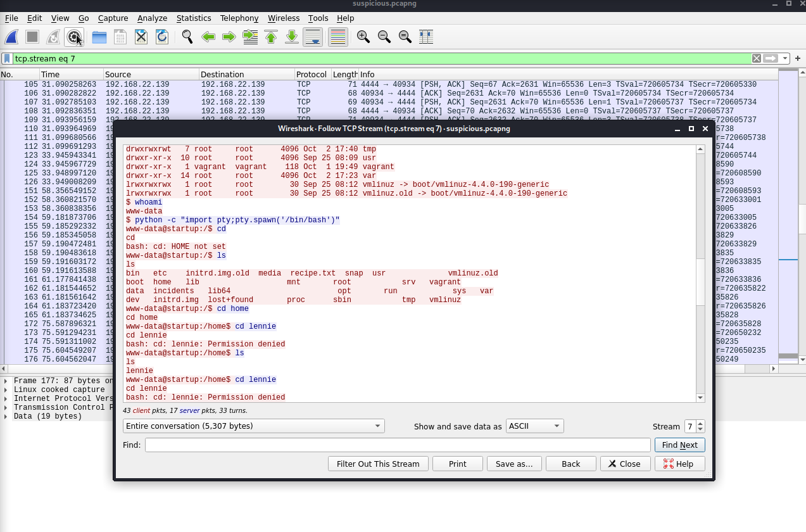Viewport: 806px width, 532px height.
Task: Click Filter Out This Stream button
Action: coord(378,464)
